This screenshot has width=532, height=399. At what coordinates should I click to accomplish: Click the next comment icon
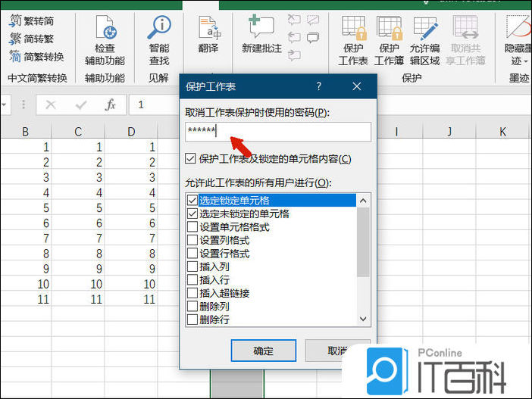(294, 55)
